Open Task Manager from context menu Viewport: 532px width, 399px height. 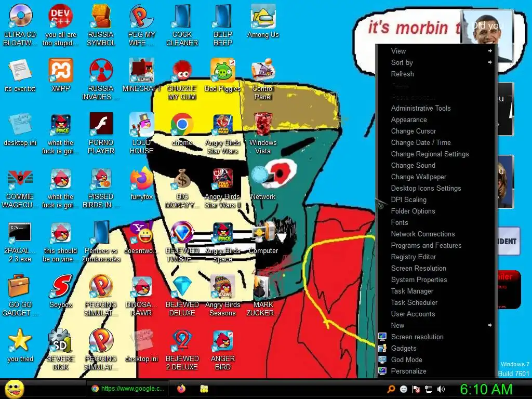437,291
